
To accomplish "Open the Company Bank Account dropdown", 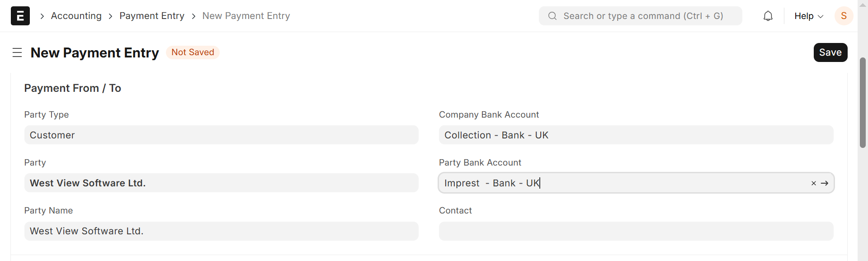I will click(636, 135).
